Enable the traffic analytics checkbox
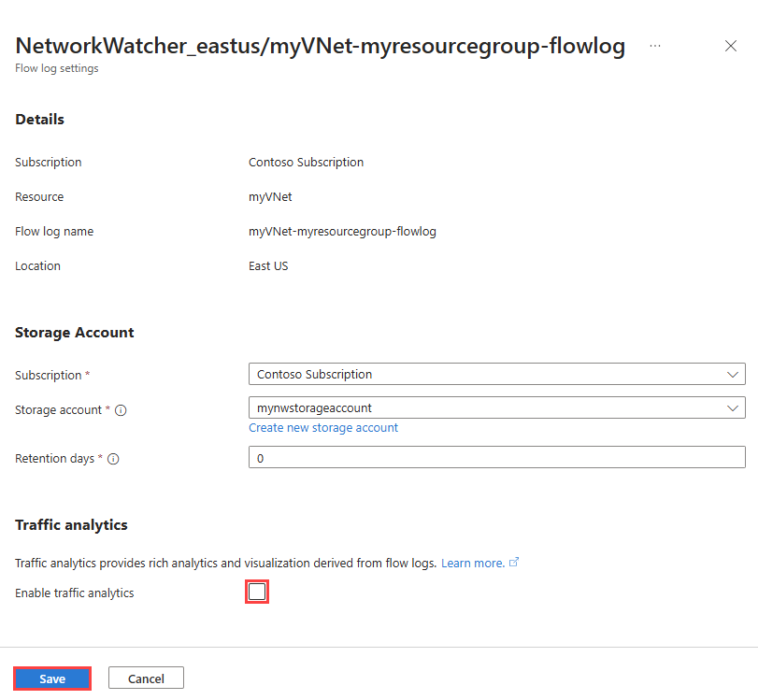Screen dimensions: 758x700 click(257, 593)
